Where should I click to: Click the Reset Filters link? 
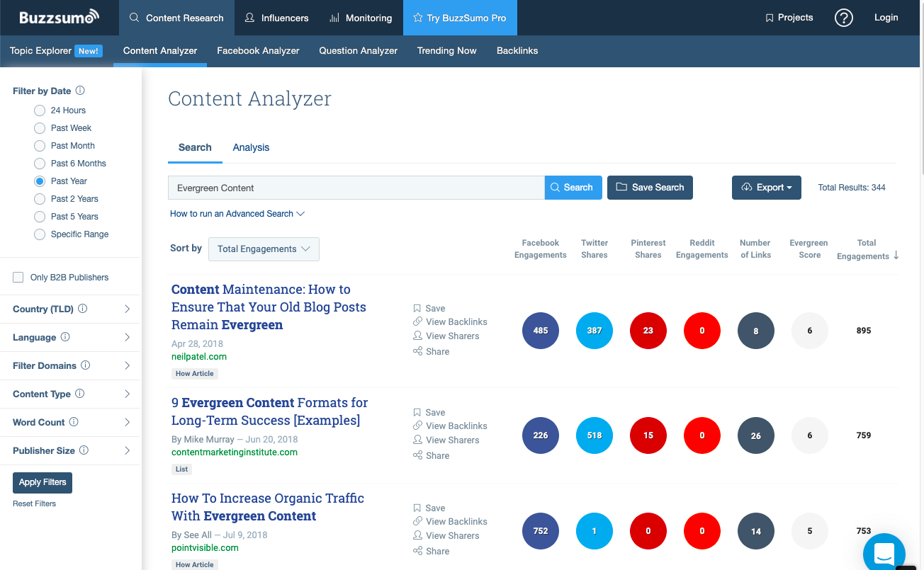click(34, 503)
